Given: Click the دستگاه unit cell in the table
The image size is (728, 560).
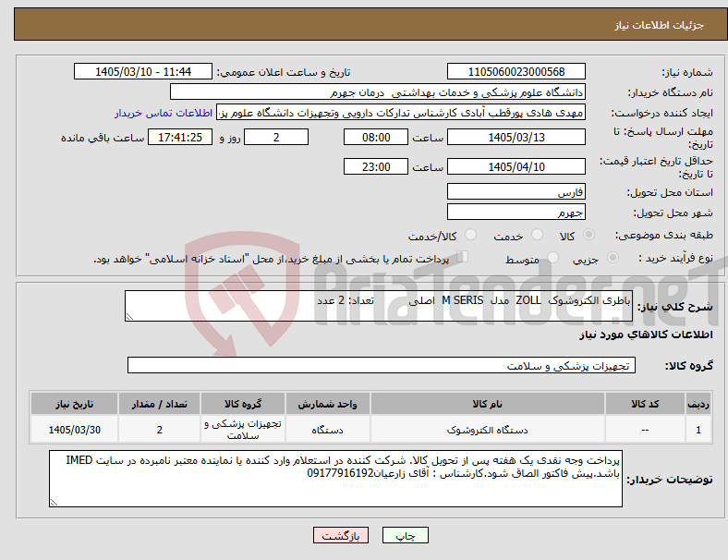Looking at the screenshot, I should pyautogui.click(x=327, y=430).
